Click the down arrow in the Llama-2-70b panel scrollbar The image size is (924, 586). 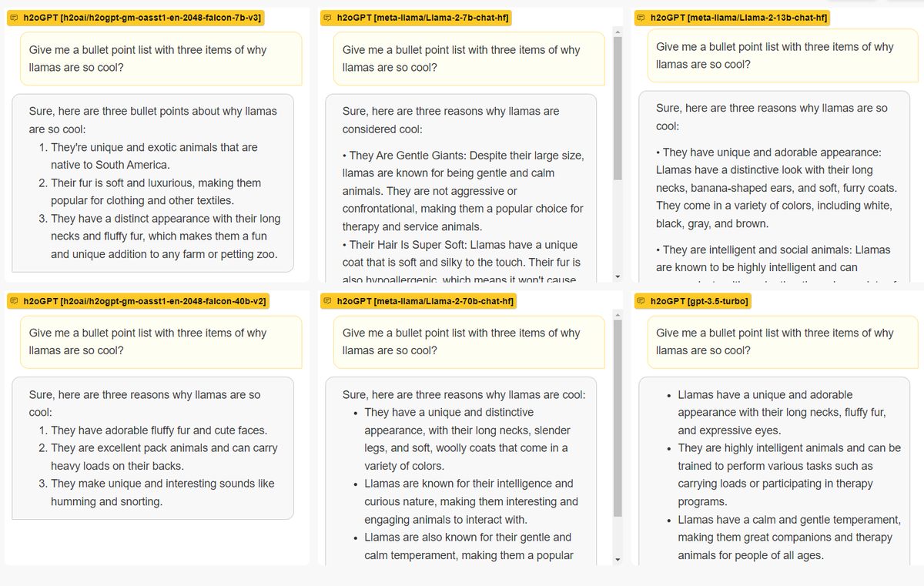click(x=617, y=560)
